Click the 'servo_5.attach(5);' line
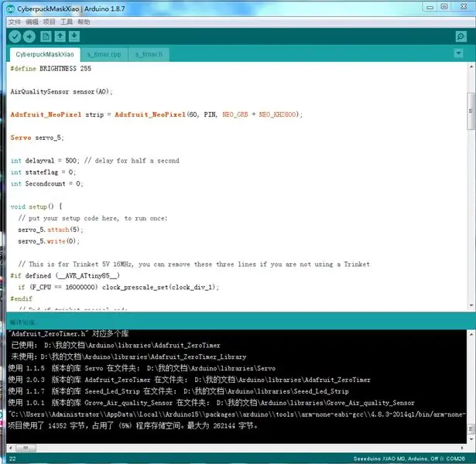The height and width of the screenshot is (464, 476). pyautogui.click(x=50, y=230)
